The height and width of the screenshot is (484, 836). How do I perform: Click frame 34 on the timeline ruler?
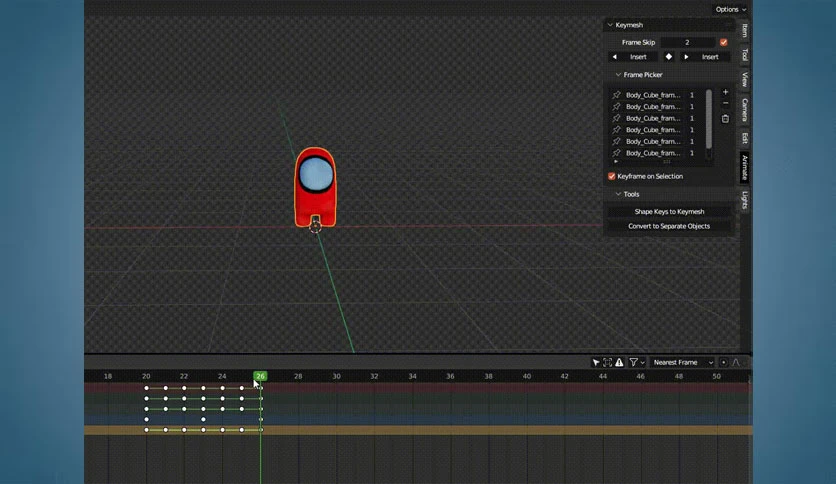412,376
